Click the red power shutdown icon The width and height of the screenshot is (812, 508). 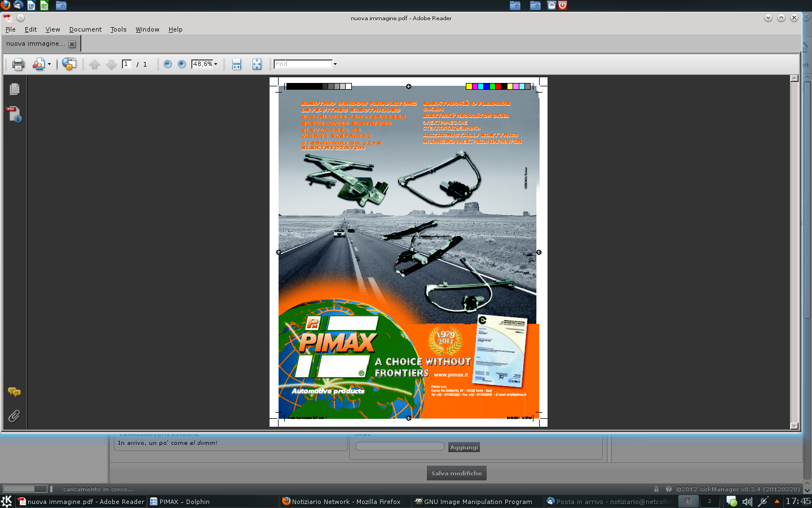[x=562, y=5]
